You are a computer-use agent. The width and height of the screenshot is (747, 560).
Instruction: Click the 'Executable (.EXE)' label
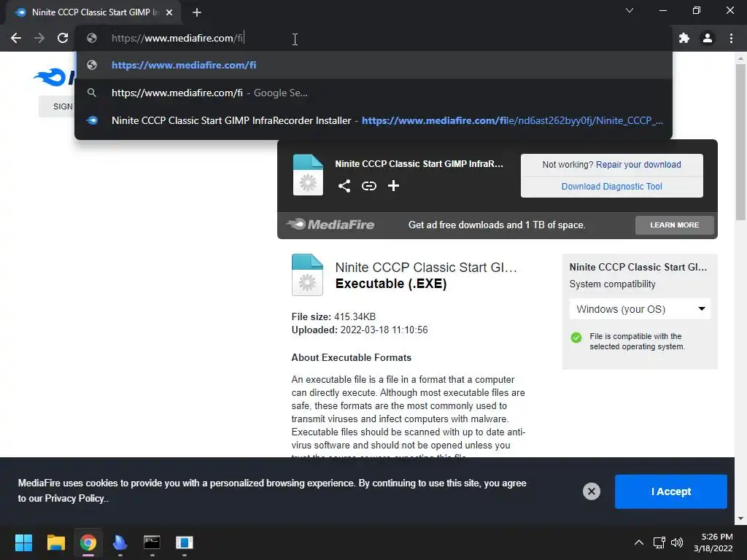pos(391,284)
